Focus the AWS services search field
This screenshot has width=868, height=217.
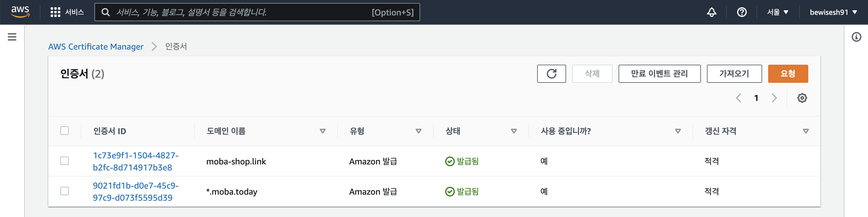click(x=257, y=12)
